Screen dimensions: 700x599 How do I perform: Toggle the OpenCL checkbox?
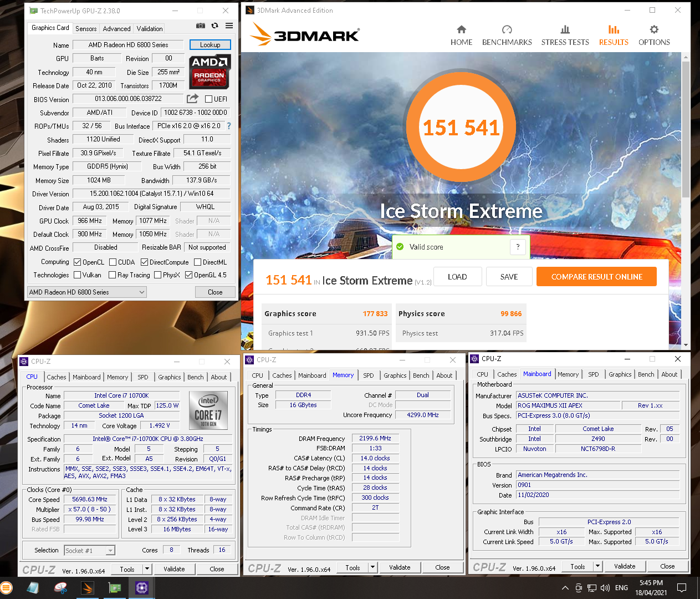(x=78, y=262)
